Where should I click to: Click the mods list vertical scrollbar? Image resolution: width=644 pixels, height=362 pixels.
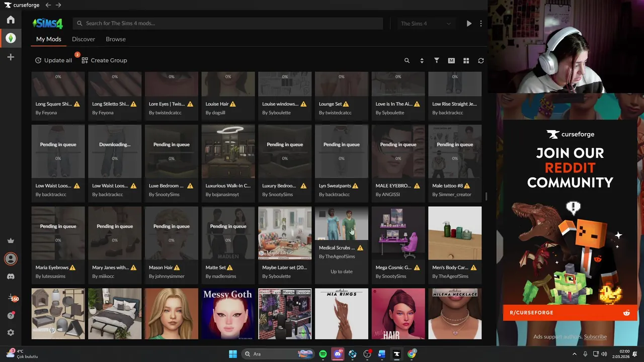(x=486, y=196)
